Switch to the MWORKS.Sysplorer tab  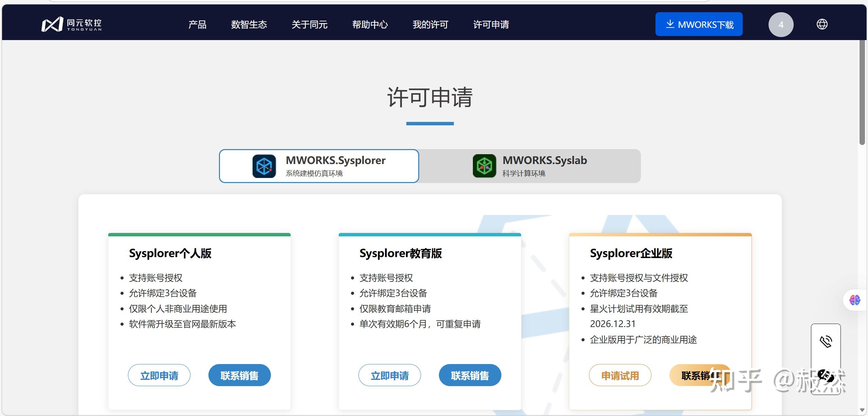[x=319, y=166]
